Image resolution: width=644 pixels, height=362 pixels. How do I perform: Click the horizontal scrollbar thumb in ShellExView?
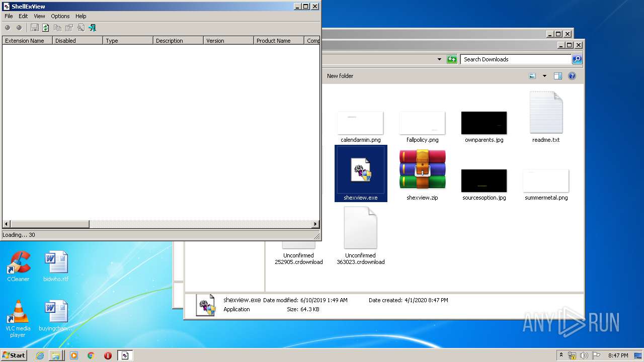coord(50,224)
